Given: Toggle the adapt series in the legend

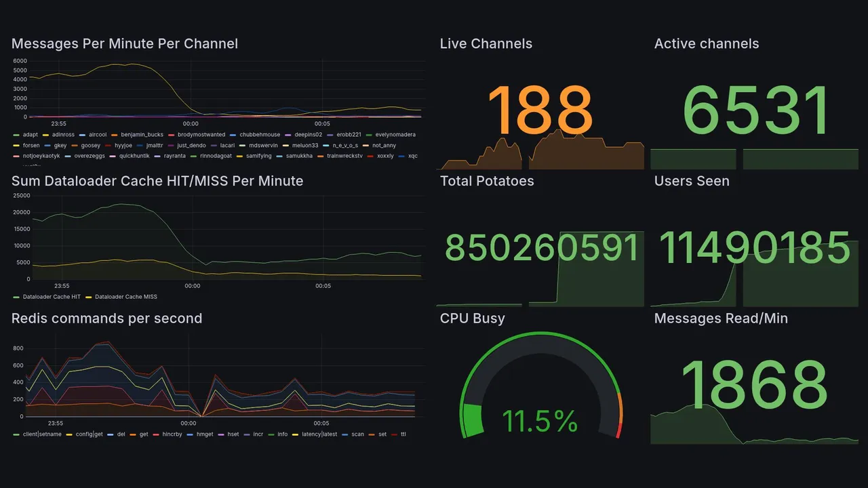Looking at the screenshot, I should pos(26,135).
